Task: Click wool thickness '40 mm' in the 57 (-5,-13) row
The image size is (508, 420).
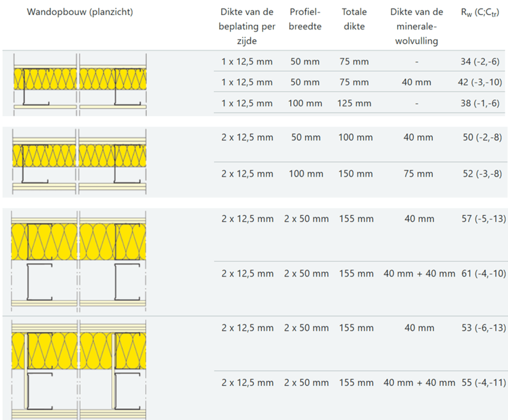Action: pos(419,219)
